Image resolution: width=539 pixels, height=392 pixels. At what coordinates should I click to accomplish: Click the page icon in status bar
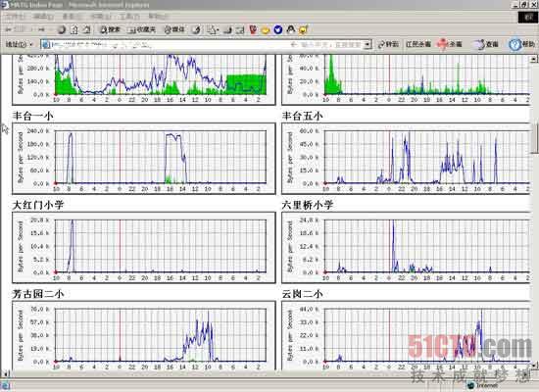[5, 385]
